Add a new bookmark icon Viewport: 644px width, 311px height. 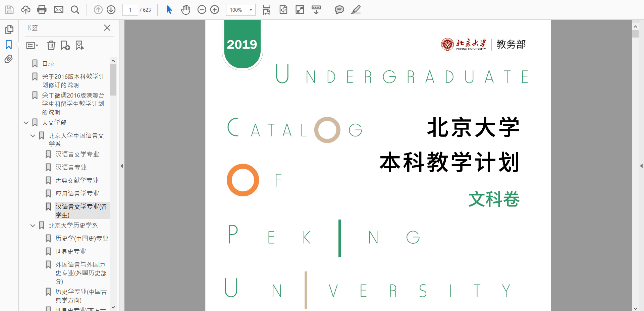point(65,45)
